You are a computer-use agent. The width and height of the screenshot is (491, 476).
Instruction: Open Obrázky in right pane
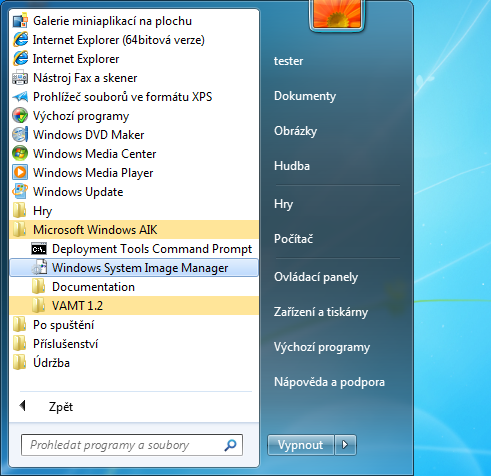(x=295, y=131)
